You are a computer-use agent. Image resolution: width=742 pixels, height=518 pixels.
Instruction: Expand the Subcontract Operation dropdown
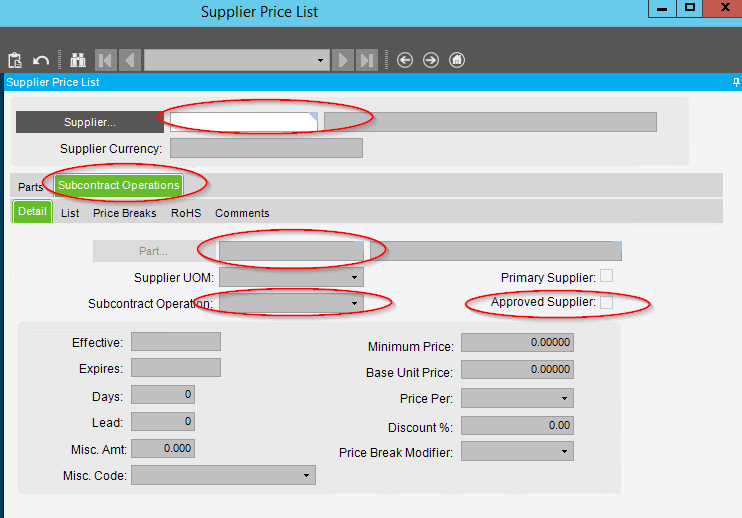tap(354, 303)
